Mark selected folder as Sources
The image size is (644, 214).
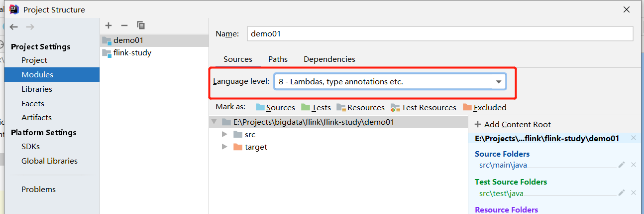click(275, 107)
